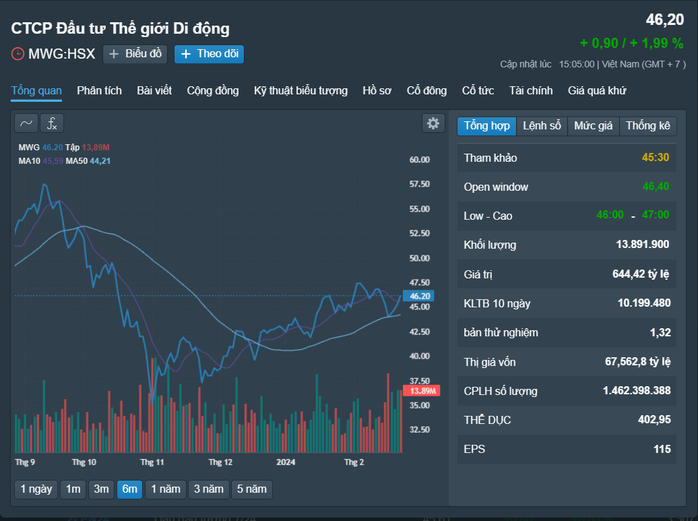
Task: Open Kỹ thuật biểu tượng tab
Action: pos(300,91)
